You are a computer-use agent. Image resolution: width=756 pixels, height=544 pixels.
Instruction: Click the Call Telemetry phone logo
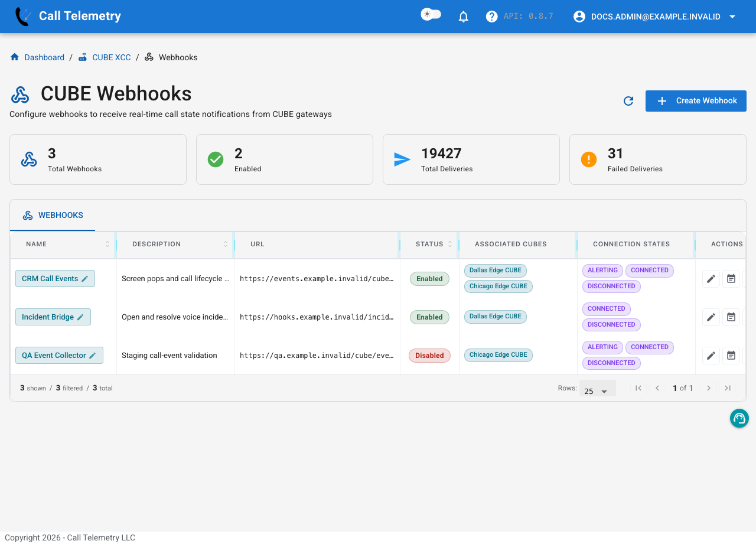tap(24, 17)
